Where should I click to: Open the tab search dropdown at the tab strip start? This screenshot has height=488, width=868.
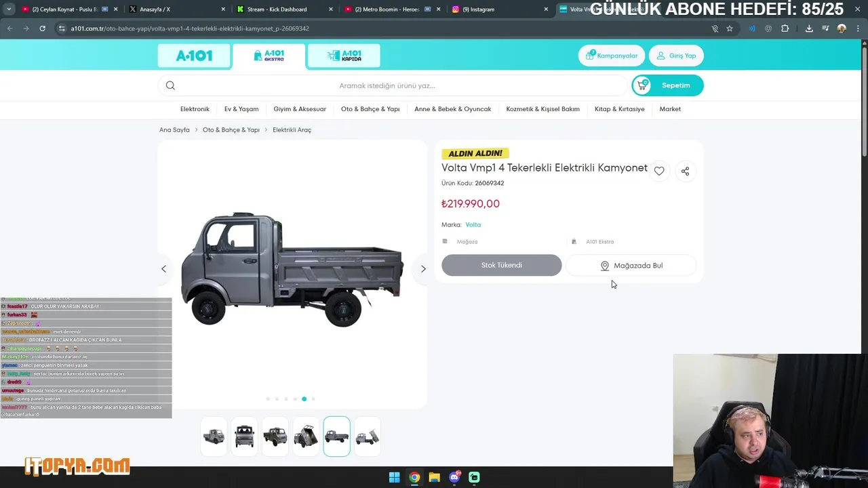[9, 9]
